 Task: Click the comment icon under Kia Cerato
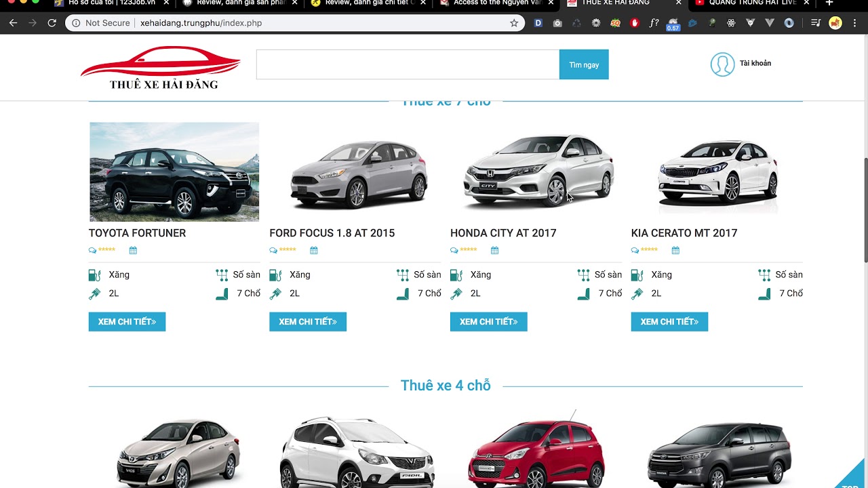pos(635,250)
